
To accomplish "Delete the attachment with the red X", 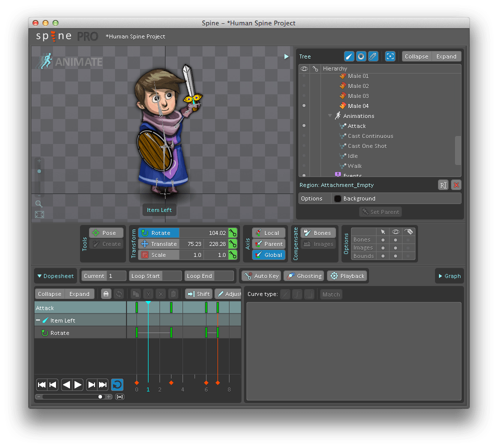I will [456, 185].
